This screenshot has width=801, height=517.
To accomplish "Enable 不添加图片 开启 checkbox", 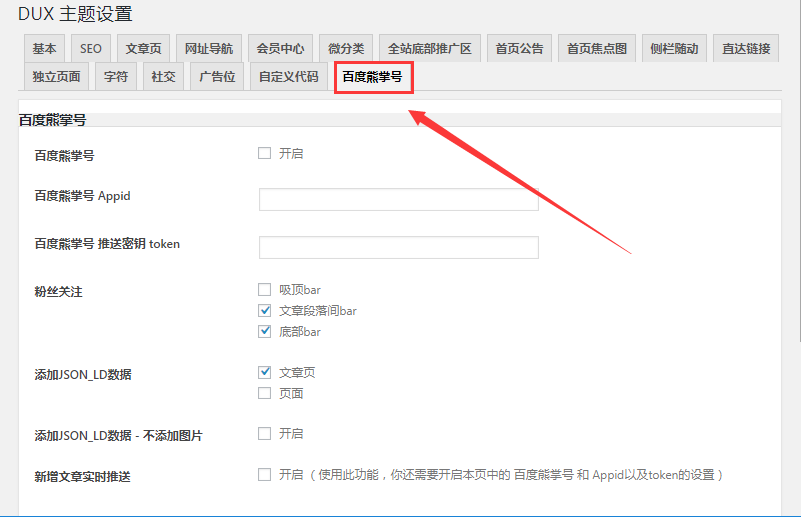I will pyautogui.click(x=264, y=434).
